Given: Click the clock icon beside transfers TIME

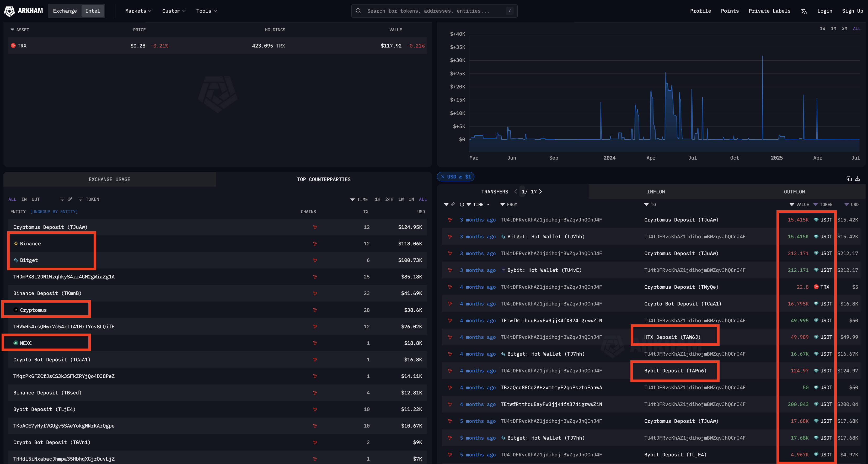Looking at the screenshot, I should point(462,204).
